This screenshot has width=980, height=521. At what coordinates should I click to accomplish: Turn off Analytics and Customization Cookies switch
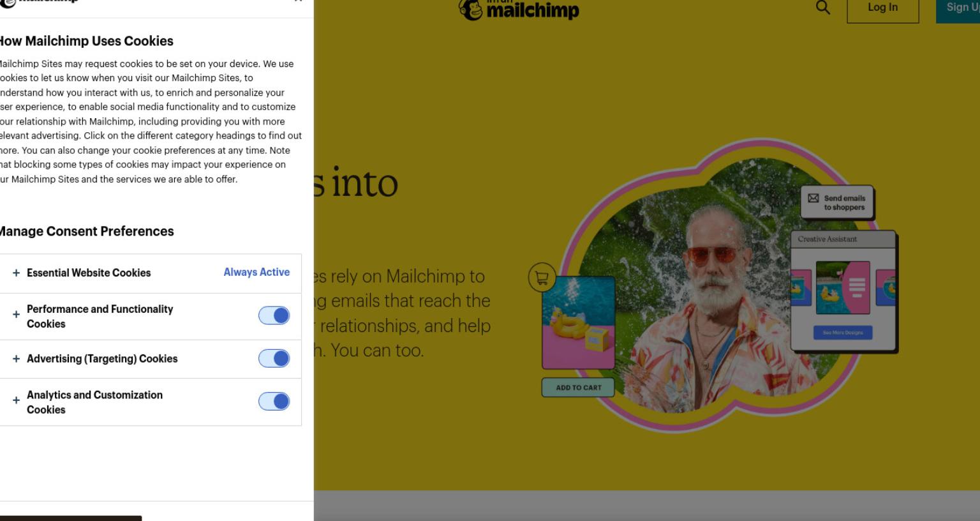tap(274, 401)
